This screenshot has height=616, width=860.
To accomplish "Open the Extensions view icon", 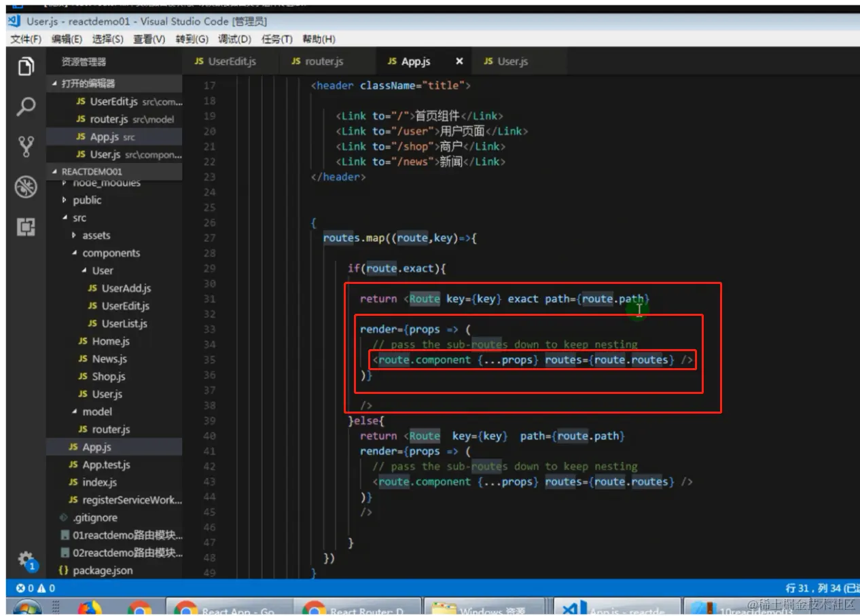I will click(x=26, y=227).
